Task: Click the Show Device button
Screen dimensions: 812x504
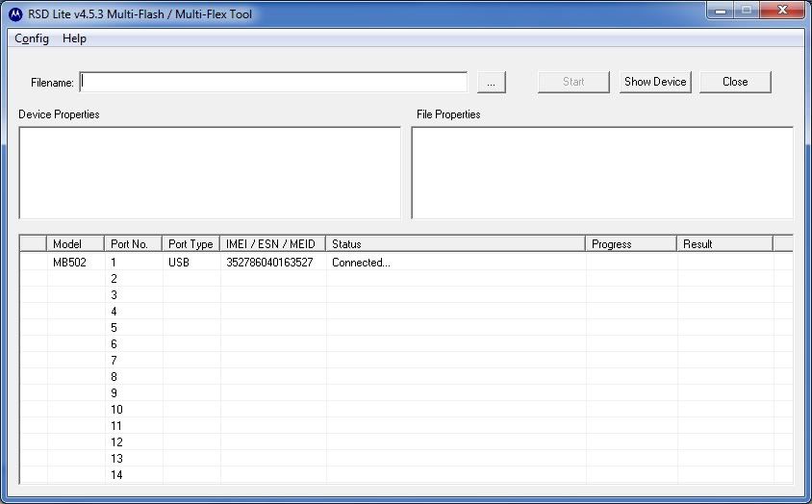Action: click(655, 82)
